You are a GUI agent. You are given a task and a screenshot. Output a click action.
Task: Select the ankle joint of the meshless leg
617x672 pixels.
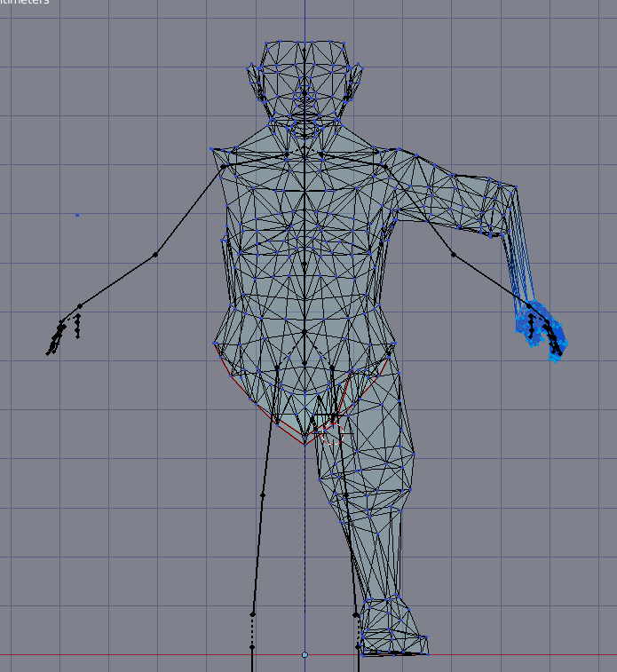pos(252,614)
